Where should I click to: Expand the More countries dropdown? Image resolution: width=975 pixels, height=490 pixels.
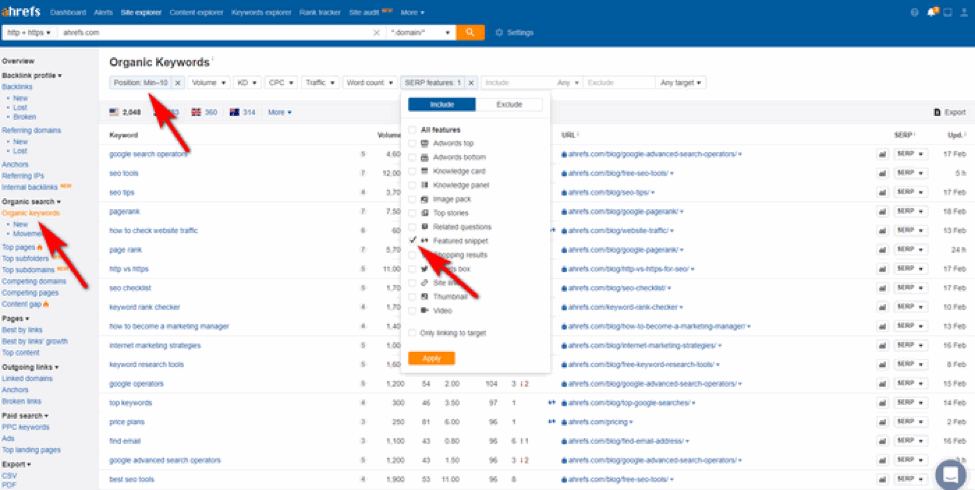click(x=280, y=113)
